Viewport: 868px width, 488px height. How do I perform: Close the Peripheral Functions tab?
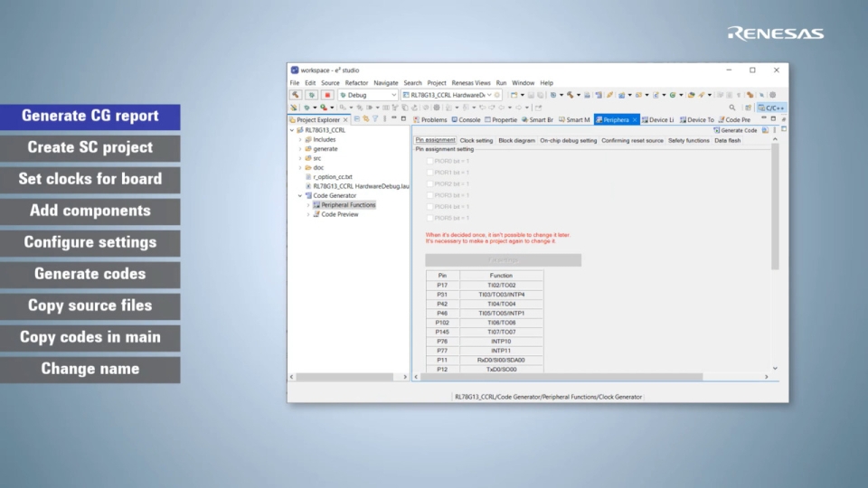tap(635, 119)
